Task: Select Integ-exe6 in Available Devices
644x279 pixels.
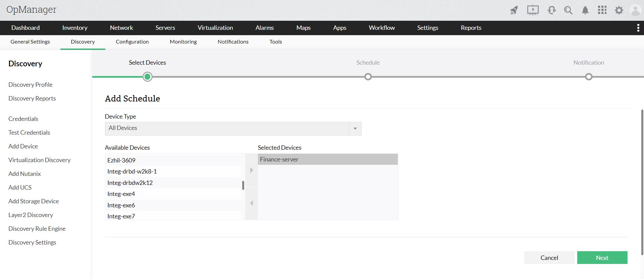Action: [173, 205]
